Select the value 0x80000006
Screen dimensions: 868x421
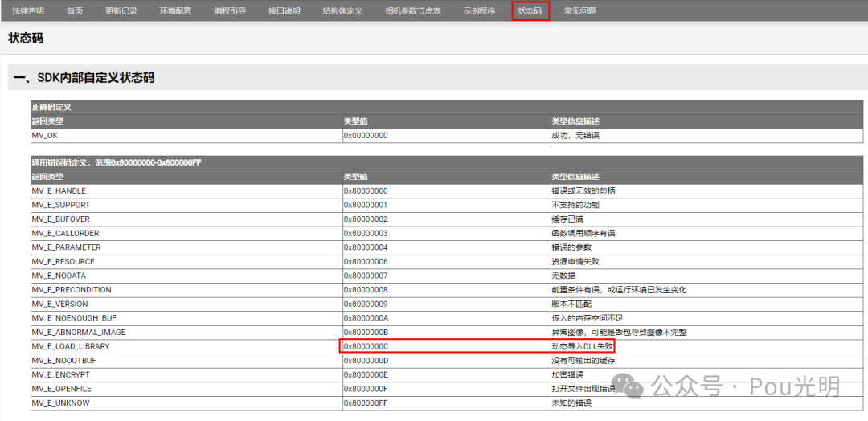(x=366, y=262)
